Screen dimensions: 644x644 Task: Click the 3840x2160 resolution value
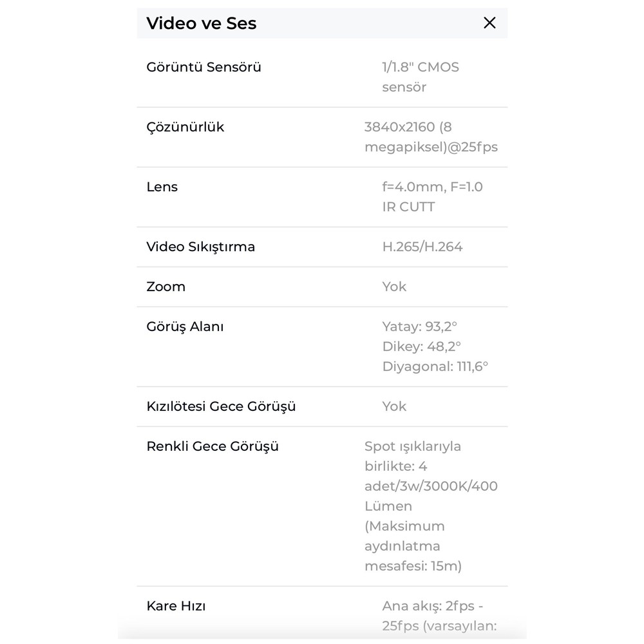(431, 137)
